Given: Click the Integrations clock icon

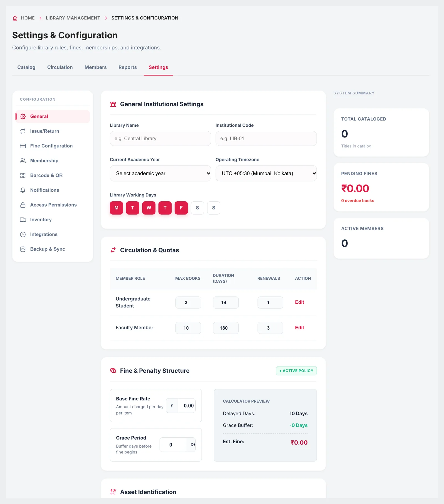Looking at the screenshot, I should [x=23, y=234].
